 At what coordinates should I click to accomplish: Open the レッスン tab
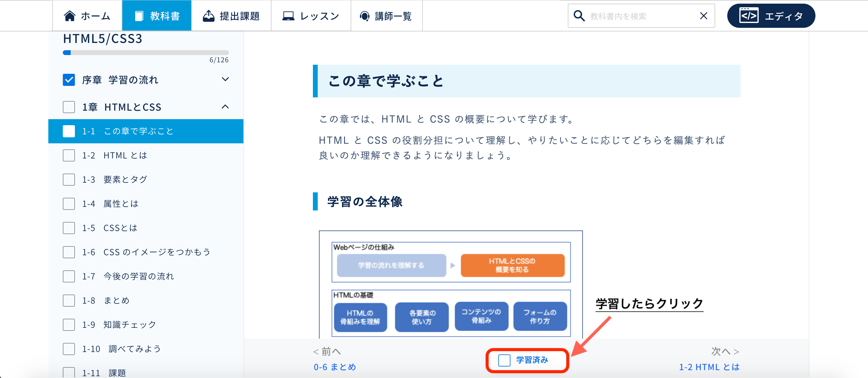pyautogui.click(x=311, y=15)
